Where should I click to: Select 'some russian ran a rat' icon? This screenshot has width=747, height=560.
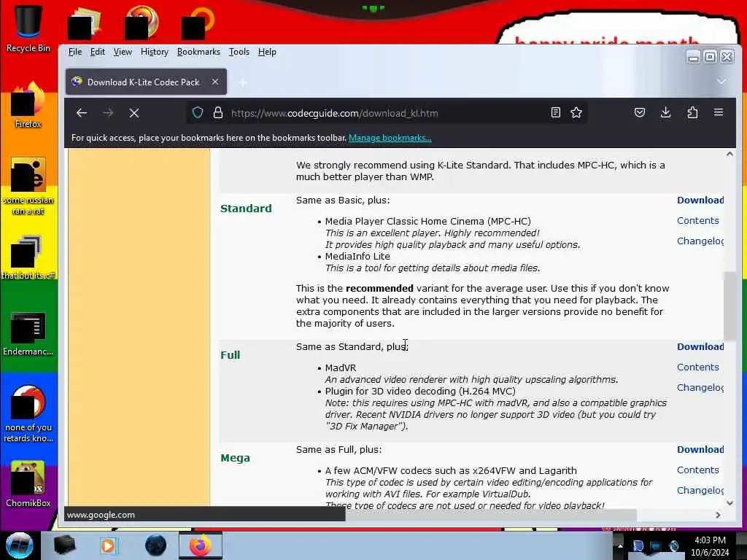(28, 186)
